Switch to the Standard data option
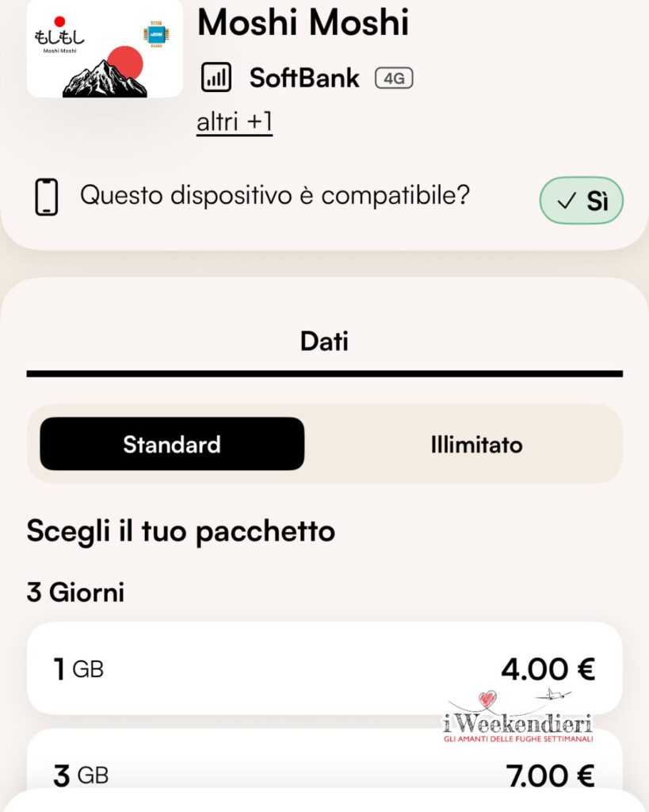649x812 pixels. (172, 444)
